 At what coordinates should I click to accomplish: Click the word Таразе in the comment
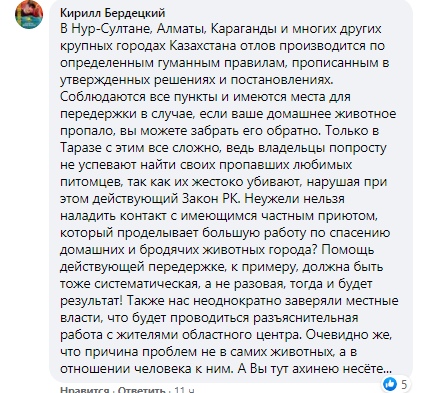[81, 148]
